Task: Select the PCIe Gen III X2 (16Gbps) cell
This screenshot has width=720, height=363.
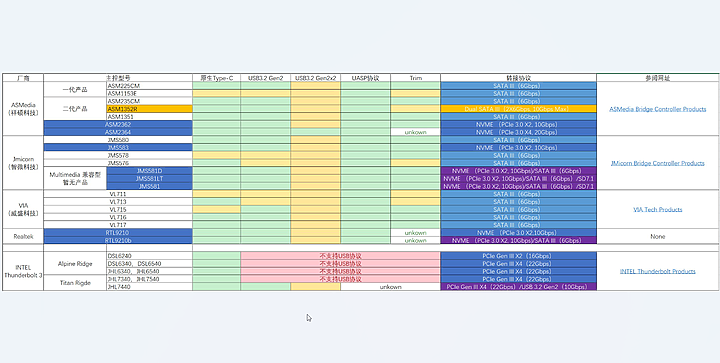Action: coord(518,256)
